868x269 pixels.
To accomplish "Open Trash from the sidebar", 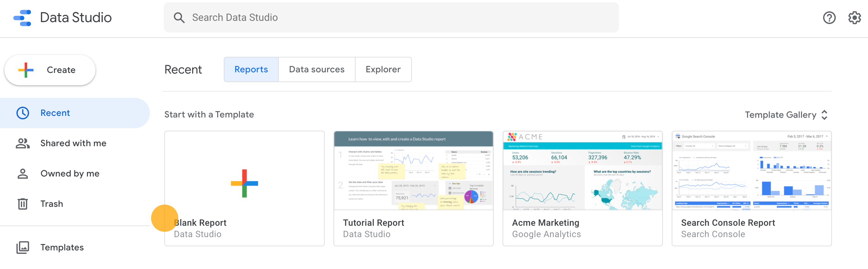I will pos(75,204).
